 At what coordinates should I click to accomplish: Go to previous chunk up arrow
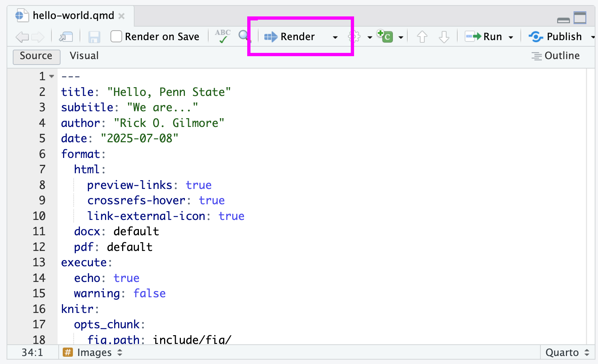click(422, 37)
